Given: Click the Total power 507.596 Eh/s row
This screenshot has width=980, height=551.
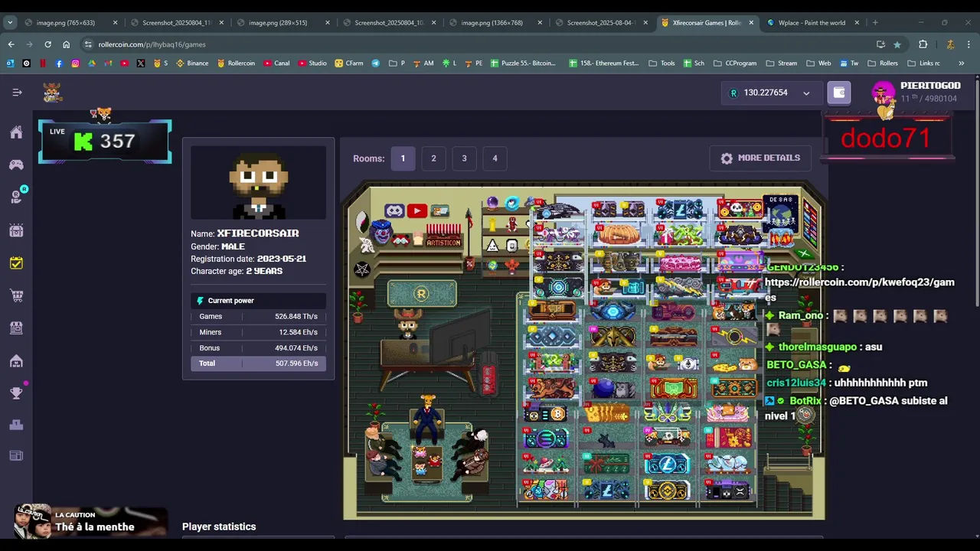Looking at the screenshot, I should click(x=258, y=364).
